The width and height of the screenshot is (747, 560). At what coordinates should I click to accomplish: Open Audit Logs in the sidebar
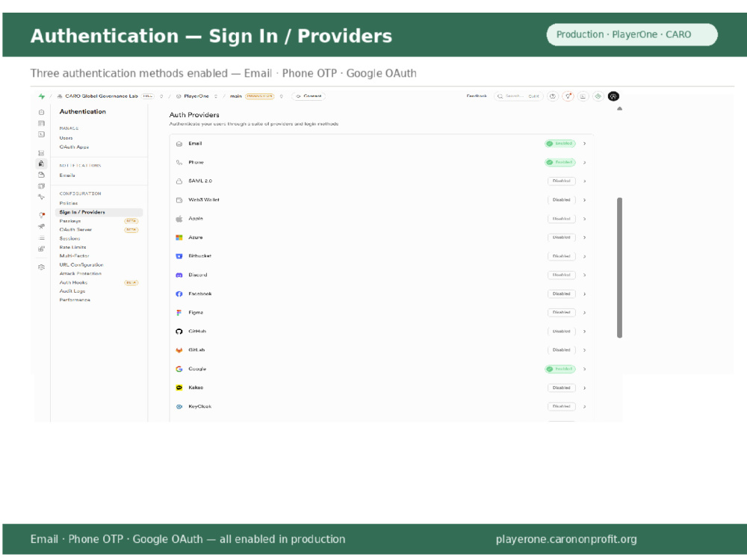click(72, 291)
